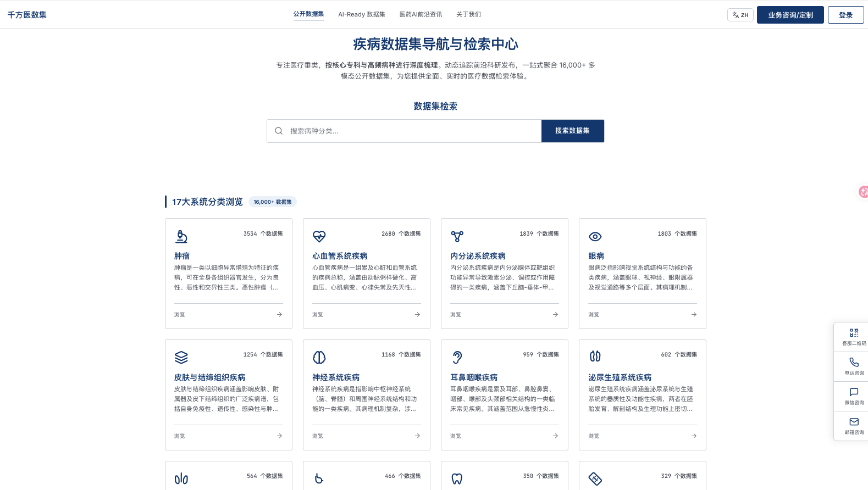
Task: Click the pink floating widget at right edge
Action: (x=864, y=192)
